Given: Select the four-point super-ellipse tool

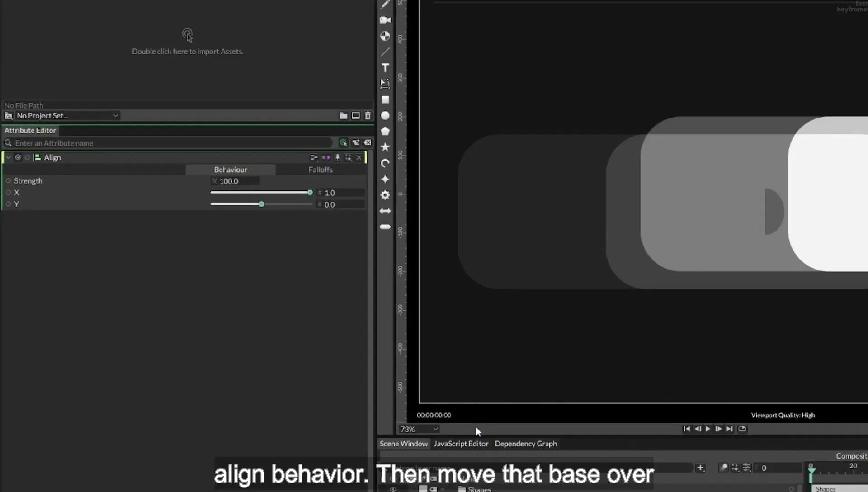Looking at the screenshot, I should (385, 179).
